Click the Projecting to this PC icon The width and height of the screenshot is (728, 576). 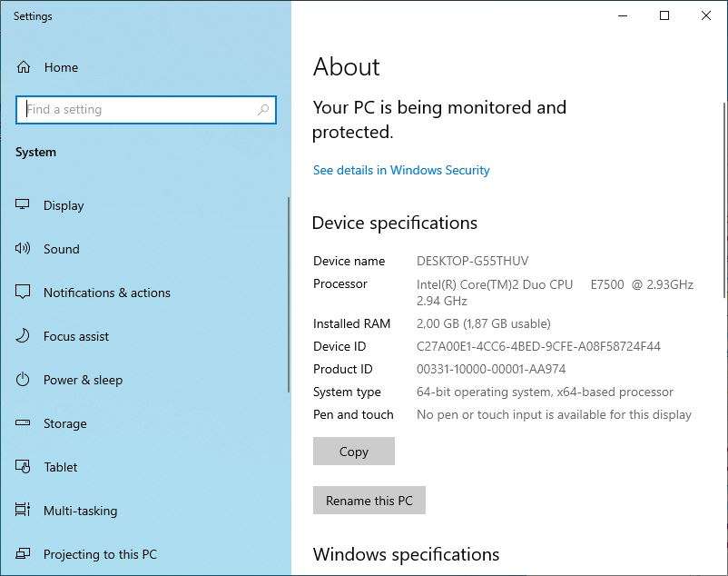pyautogui.click(x=24, y=554)
